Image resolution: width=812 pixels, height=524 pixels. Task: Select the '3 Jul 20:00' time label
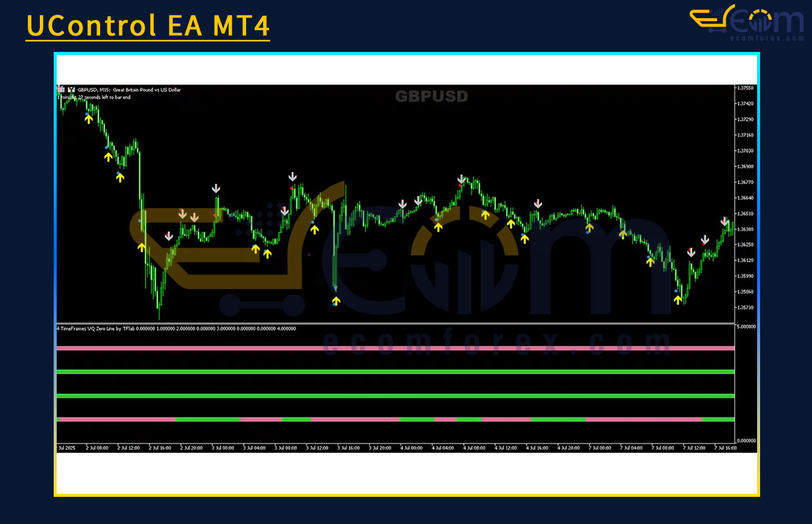tap(379, 448)
